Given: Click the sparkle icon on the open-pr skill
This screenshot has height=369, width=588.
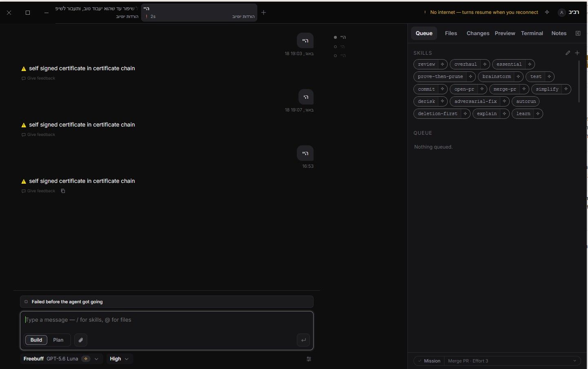Looking at the screenshot, I should click(x=482, y=89).
